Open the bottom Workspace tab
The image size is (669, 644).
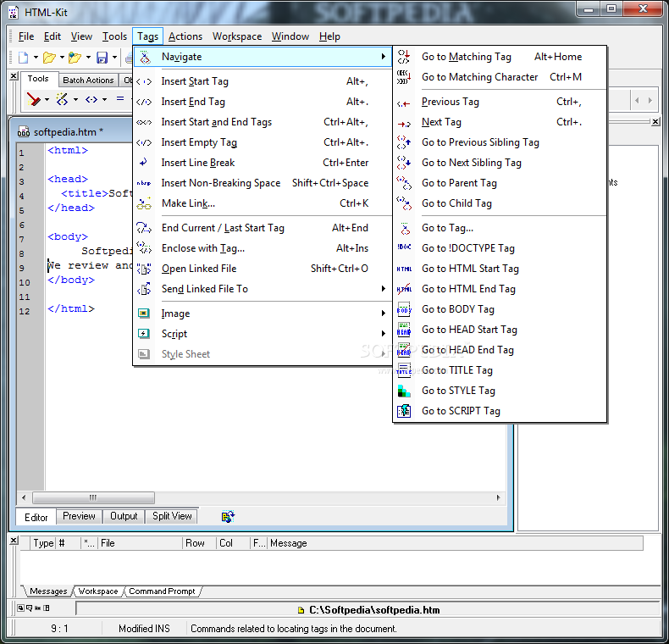click(x=98, y=591)
